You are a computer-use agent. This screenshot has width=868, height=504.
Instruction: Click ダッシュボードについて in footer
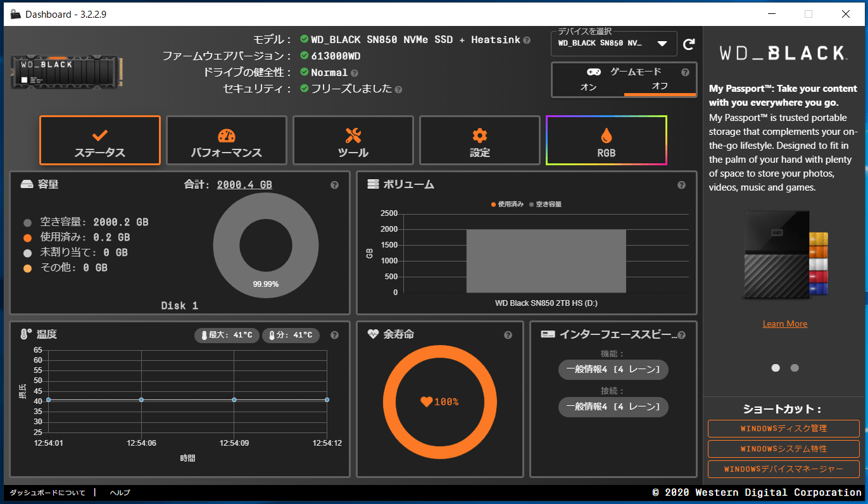coord(47,493)
